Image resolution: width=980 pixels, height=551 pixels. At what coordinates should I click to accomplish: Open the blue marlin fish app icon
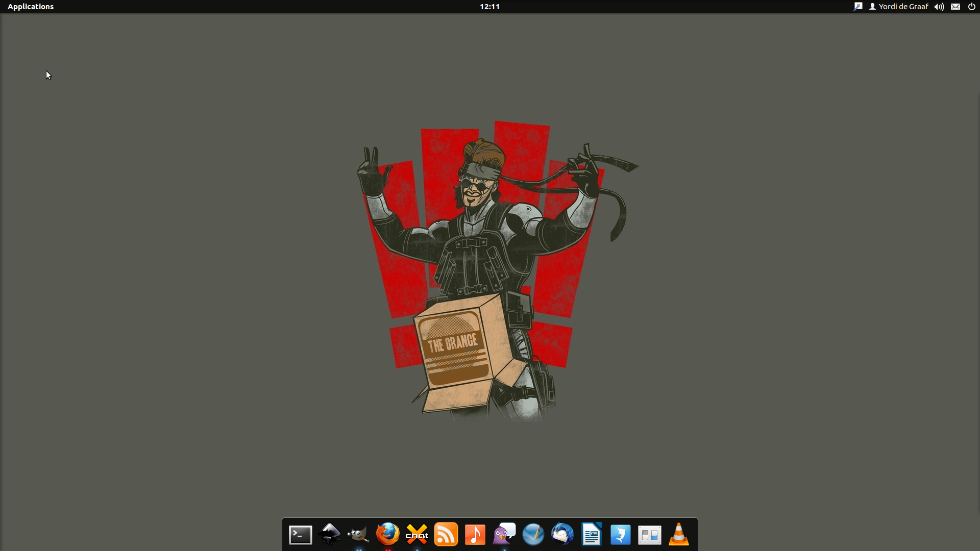tap(621, 535)
